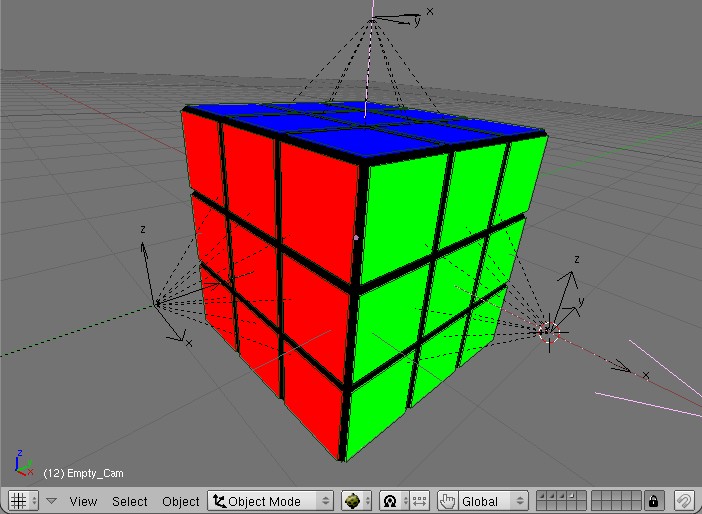702x514 pixels.
Task: Collapse the header menus with the triangle
Action: click(x=51, y=500)
